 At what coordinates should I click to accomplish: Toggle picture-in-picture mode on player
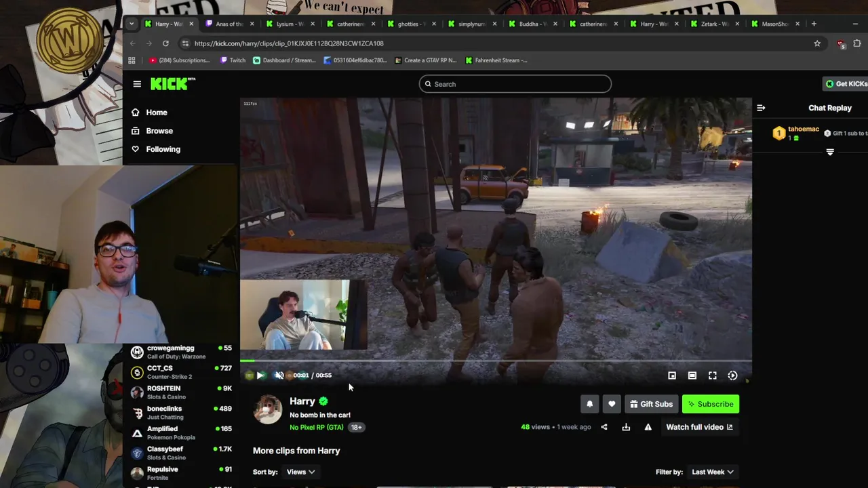click(x=672, y=375)
